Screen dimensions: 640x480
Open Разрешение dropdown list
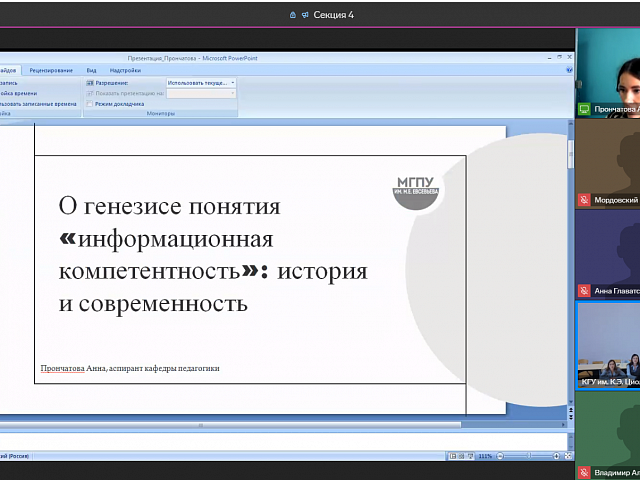[x=201, y=83]
